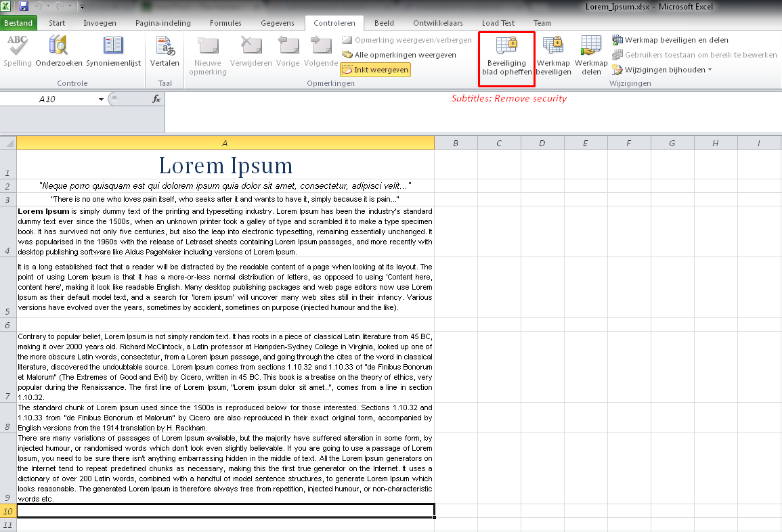This screenshot has height=532, width=782.
Task: Switch to the Formules tab
Action: (x=225, y=23)
